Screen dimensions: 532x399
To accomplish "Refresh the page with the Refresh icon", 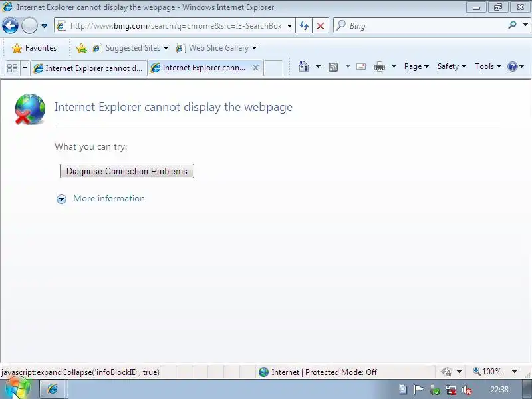I will coord(304,26).
